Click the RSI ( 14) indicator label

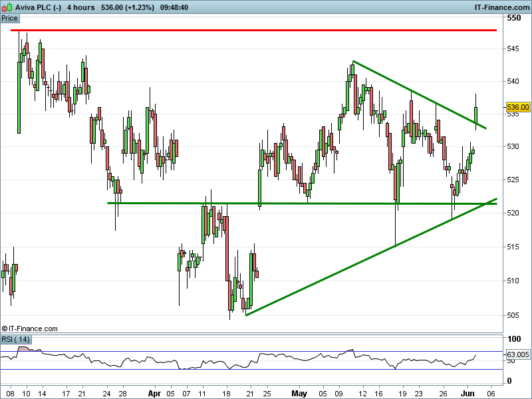(x=15, y=339)
